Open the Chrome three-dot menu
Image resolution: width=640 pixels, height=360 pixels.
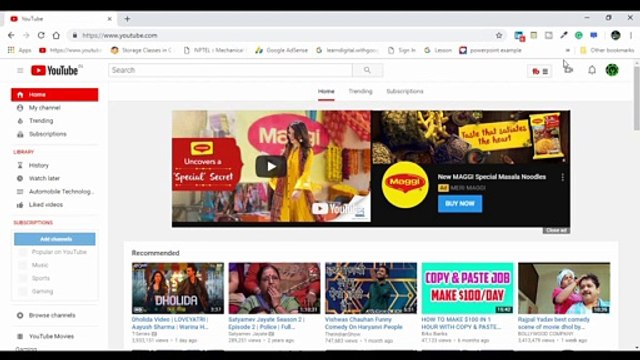point(631,36)
